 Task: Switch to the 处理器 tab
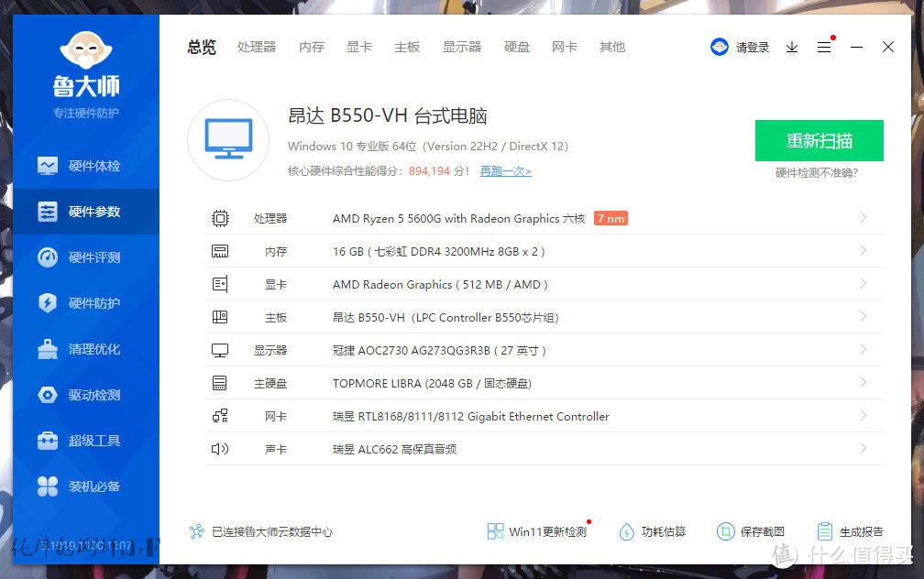[x=257, y=47]
